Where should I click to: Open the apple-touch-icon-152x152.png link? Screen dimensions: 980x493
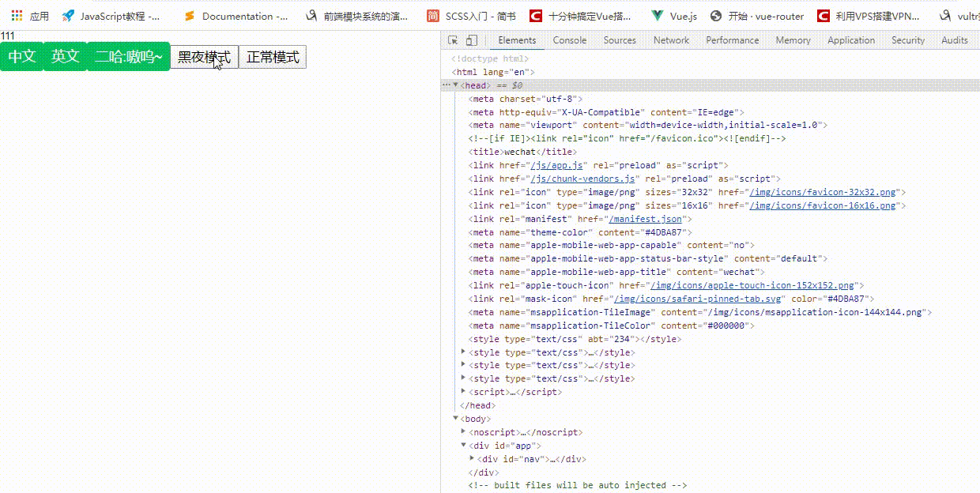(752, 285)
